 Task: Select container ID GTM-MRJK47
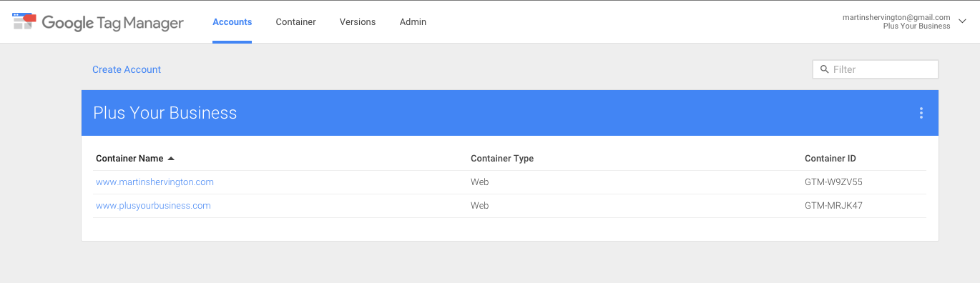[x=833, y=206]
